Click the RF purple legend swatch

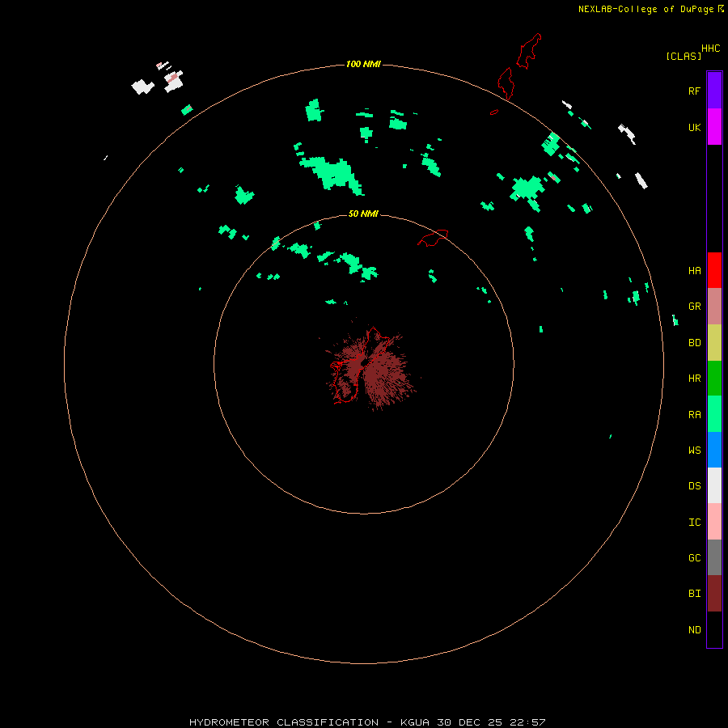pos(714,91)
